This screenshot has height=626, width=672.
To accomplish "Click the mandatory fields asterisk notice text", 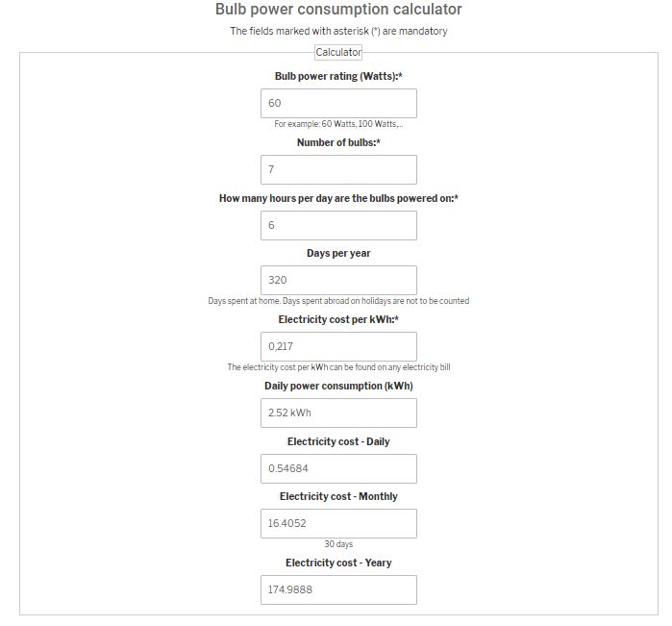I will (338, 32).
